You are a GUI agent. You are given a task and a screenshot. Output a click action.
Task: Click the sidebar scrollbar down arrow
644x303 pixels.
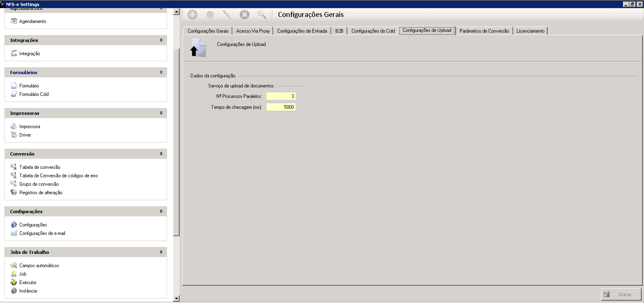click(176, 299)
